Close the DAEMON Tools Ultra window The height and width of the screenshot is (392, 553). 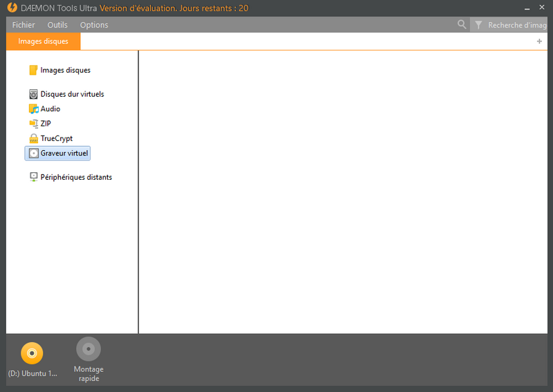tap(542, 7)
